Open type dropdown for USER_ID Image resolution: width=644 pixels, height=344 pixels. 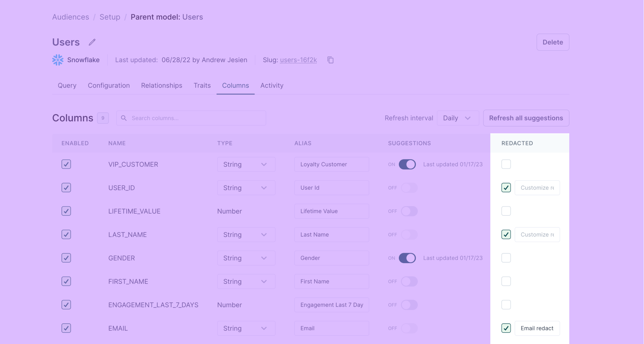246,188
